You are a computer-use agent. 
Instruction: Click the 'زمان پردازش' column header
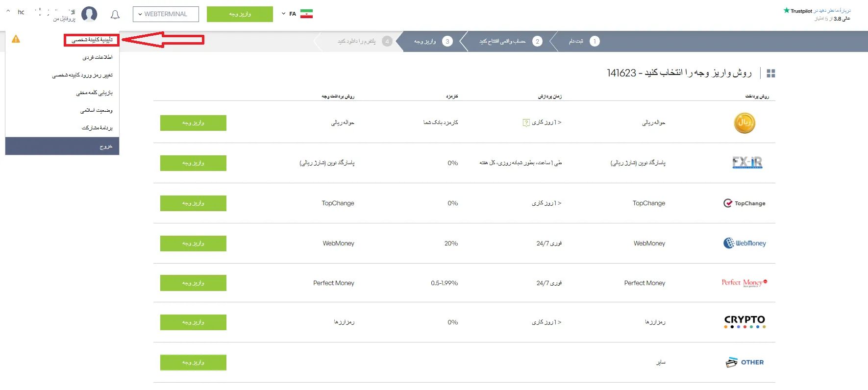[x=550, y=97]
